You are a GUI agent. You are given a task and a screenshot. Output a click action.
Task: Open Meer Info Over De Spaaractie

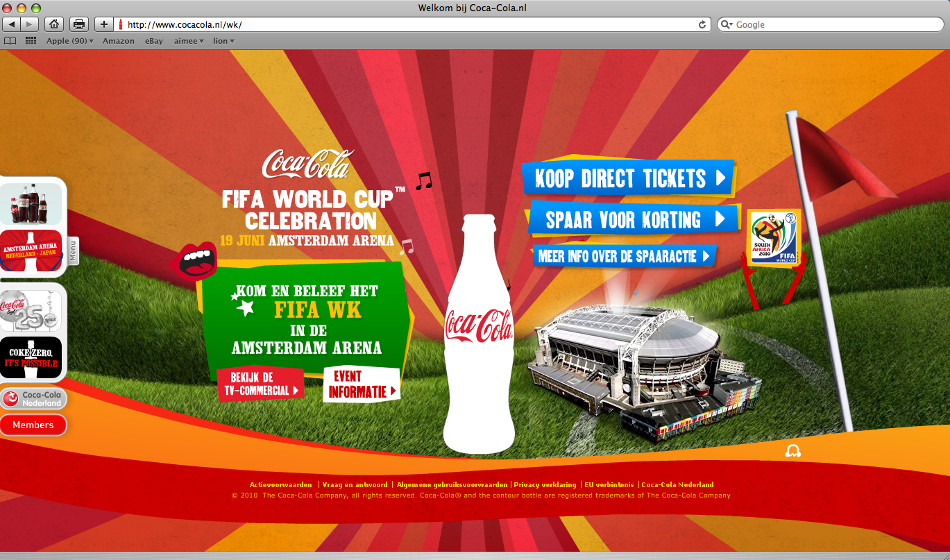click(624, 256)
